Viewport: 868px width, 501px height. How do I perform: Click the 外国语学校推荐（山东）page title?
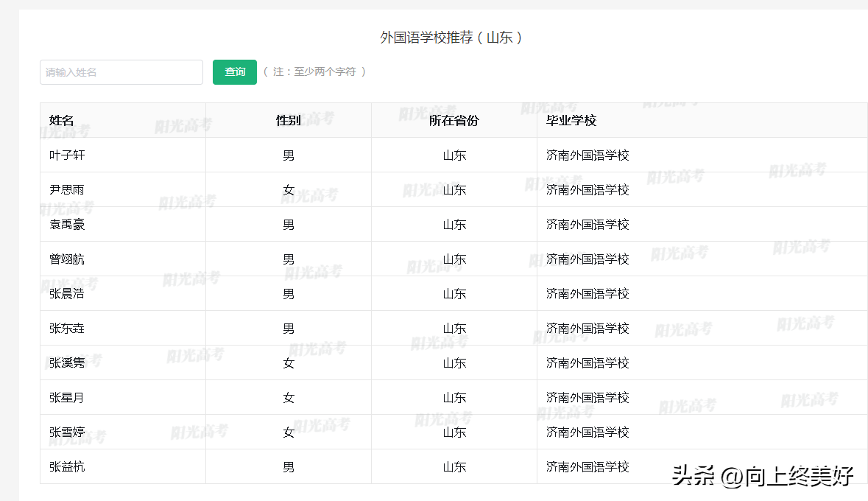coord(451,38)
